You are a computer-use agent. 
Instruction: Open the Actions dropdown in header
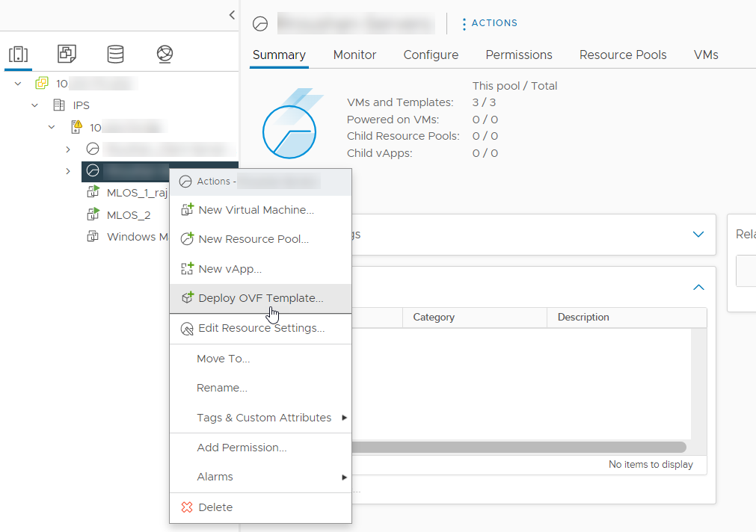(x=489, y=23)
